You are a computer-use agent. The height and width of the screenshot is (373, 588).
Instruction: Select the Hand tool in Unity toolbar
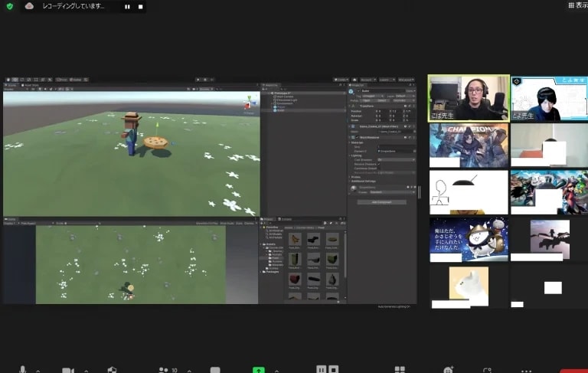tap(8, 80)
